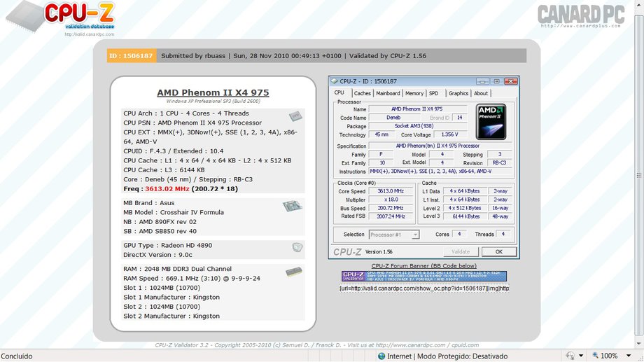Expand the security status dropdown arrow
Image resolution: width=644 pixels, height=362 pixels.
(581, 356)
